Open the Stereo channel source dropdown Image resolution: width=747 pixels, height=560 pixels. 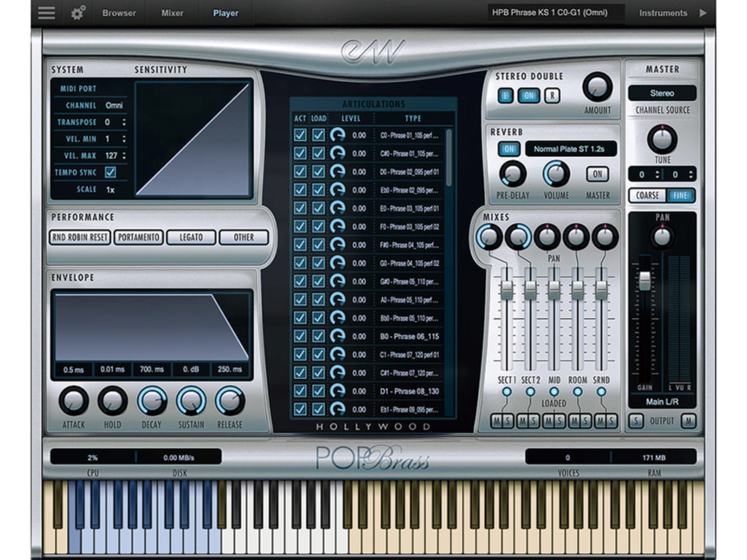click(662, 93)
